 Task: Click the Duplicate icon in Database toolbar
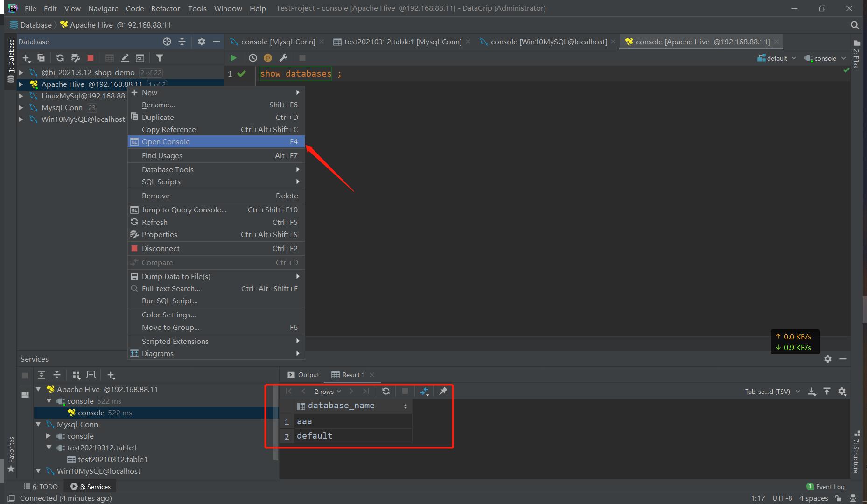click(42, 58)
